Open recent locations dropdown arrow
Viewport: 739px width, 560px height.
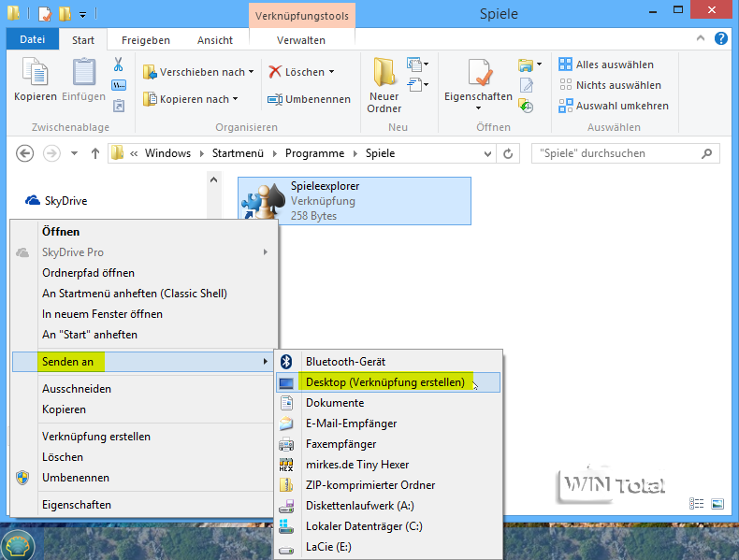[74, 153]
